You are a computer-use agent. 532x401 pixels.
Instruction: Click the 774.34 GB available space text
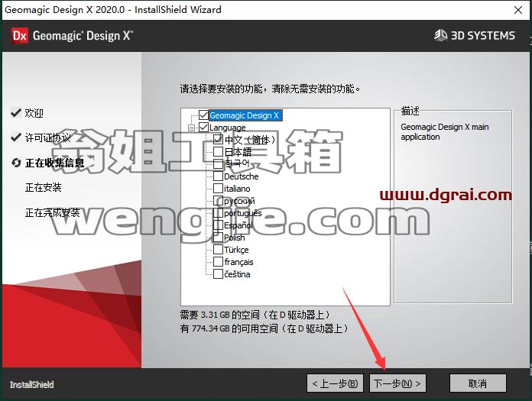(x=264, y=328)
